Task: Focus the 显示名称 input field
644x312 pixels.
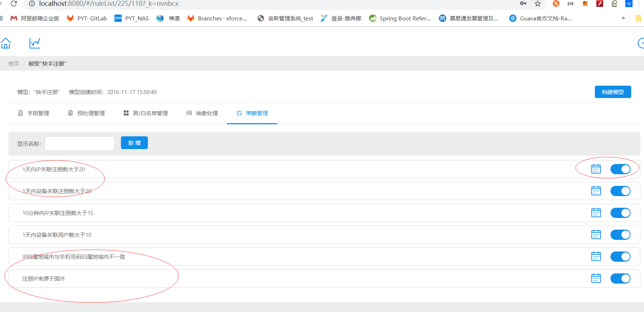Action: point(80,144)
